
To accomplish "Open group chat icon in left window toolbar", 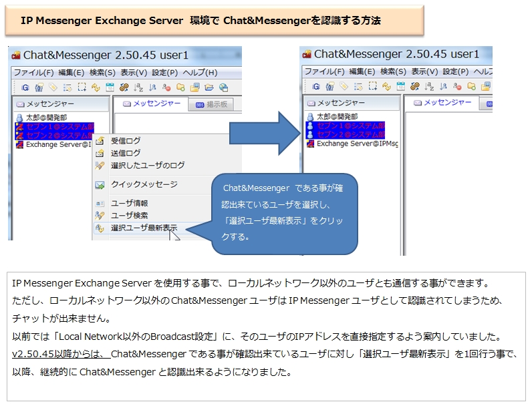I will pos(39,87).
